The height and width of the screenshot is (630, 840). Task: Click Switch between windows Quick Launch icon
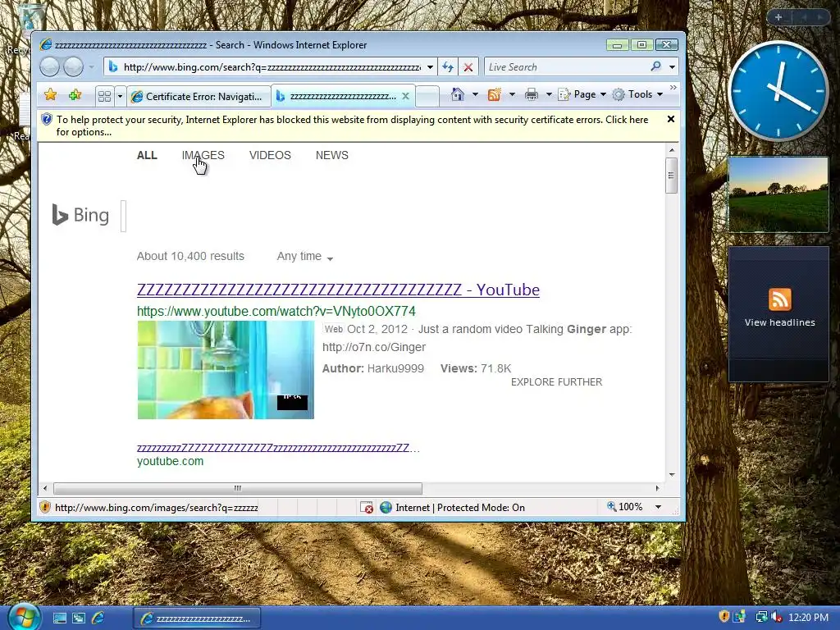click(x=79, y=619)
